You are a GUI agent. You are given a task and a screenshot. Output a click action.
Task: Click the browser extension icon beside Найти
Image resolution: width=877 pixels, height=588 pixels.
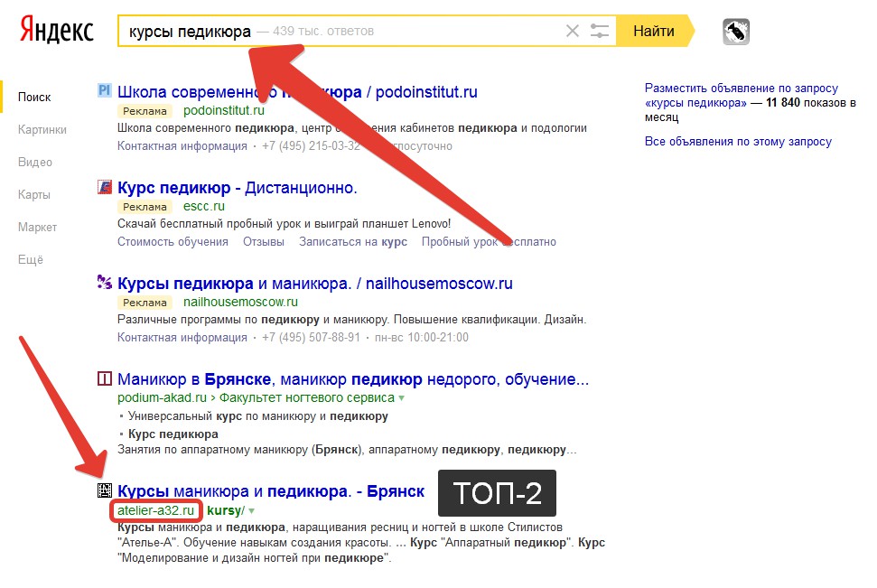(x=735, y=32)
